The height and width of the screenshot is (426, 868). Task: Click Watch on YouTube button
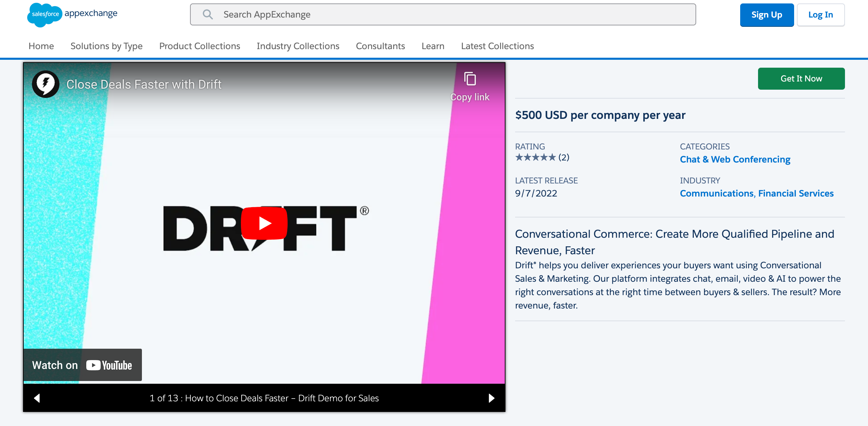coord(82,365)
